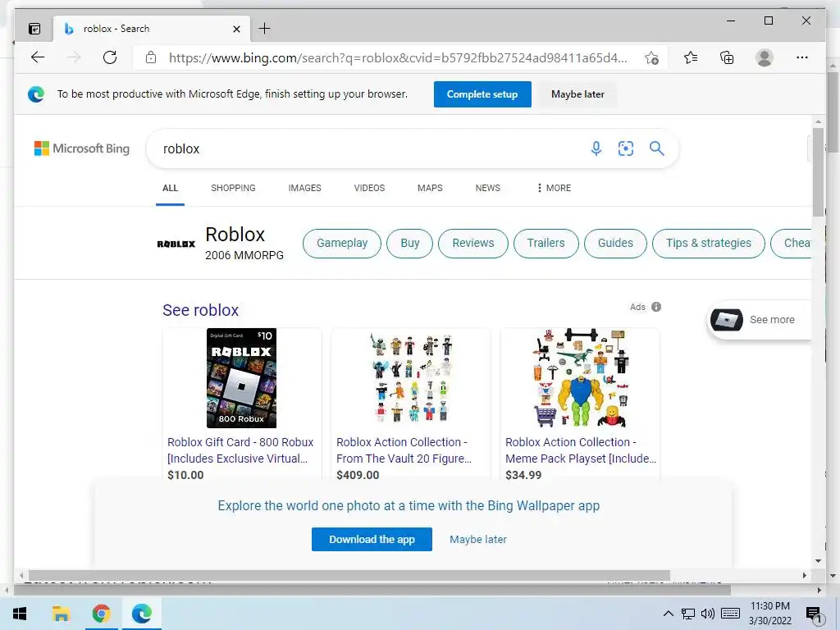Screen dimensions: 840x630
Task: Click into the Bing search box
Action: pyautogui.click(x=370, y=148)
